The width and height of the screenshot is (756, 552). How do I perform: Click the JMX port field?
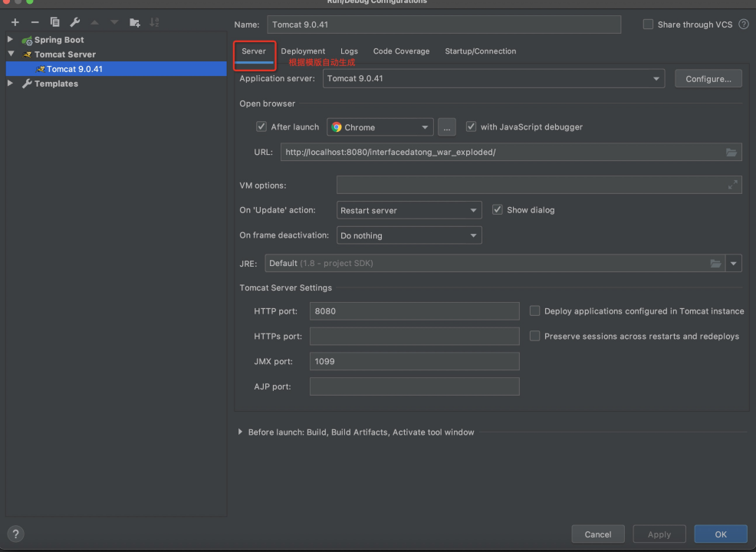[414, 361]
